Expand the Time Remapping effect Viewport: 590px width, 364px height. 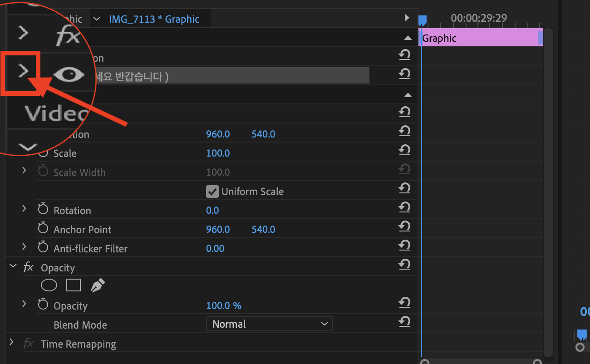click(12, 342)
